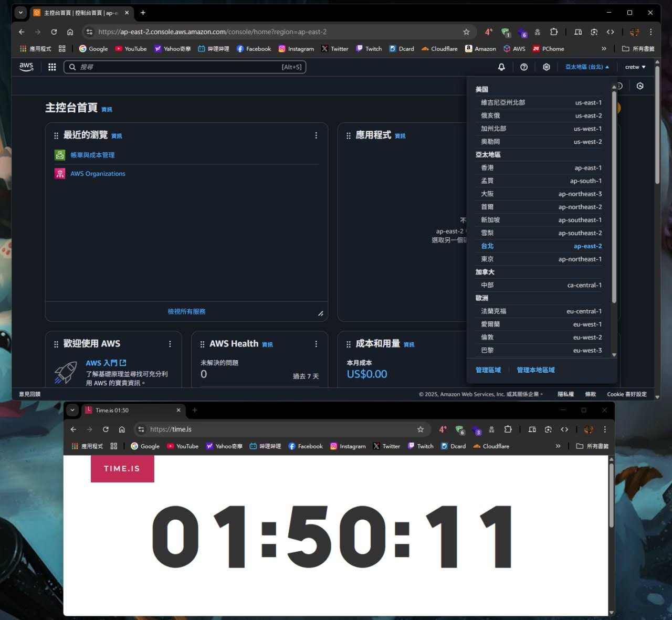Open Extensions puzzle icon in AWS window
Viewport: 672px width, 620px height.
(x=554, y=32)
